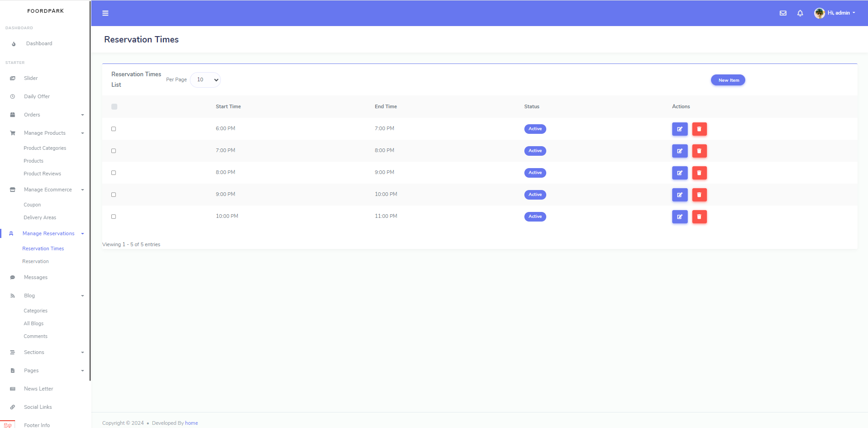
Task: Edit the 9:00 PM to 10:00 PM row
Action: tap(680, 195)
